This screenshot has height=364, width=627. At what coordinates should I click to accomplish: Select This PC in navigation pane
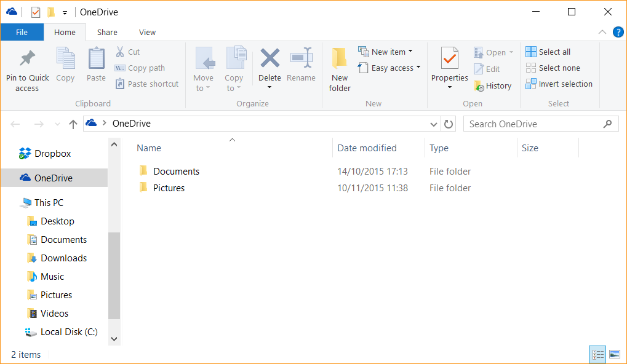click(x=42, y=202)
